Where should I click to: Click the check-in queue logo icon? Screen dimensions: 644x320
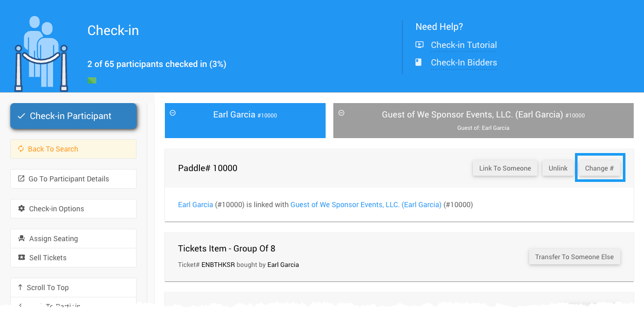(41, 54)
